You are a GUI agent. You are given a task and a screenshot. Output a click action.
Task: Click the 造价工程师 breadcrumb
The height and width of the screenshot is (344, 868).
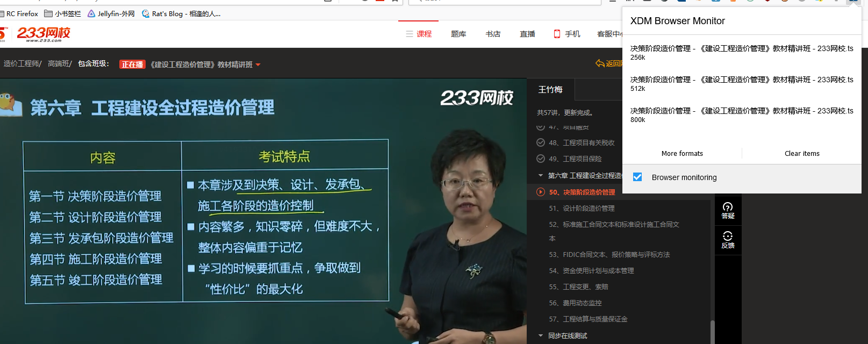tap(21, 63)
